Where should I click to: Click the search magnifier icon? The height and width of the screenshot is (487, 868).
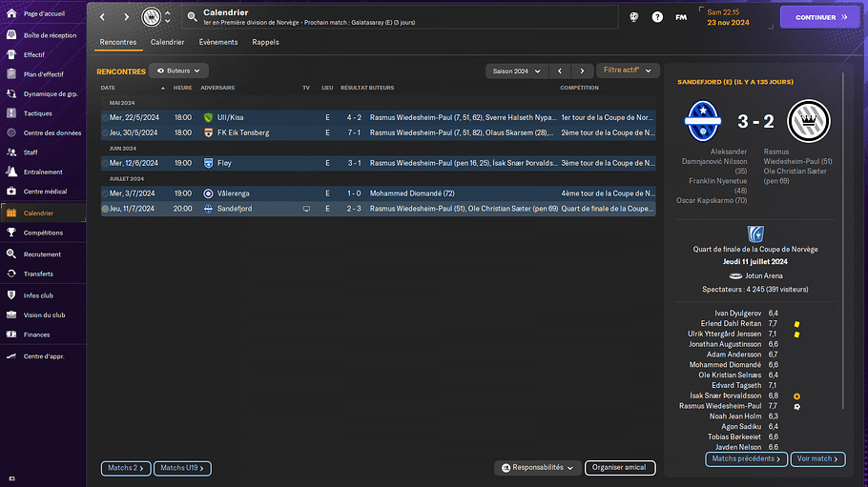[x=192, y=17]
